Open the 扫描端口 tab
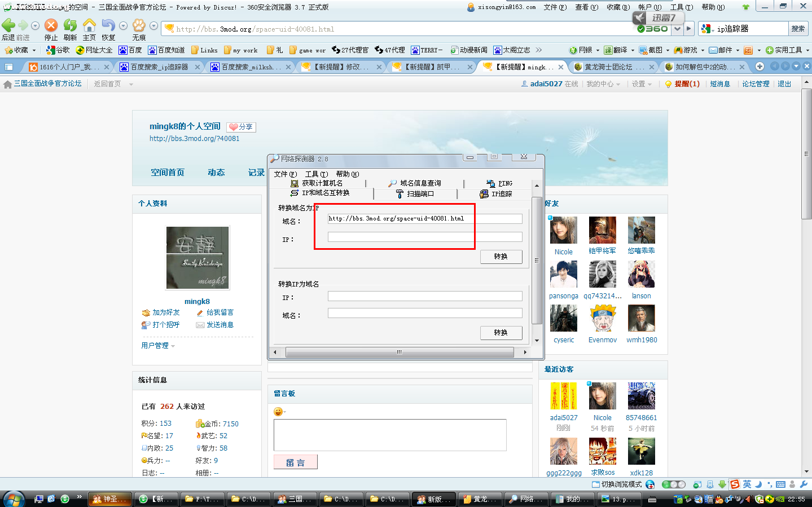This screenshot has width=812, height=507. (415, 194)
